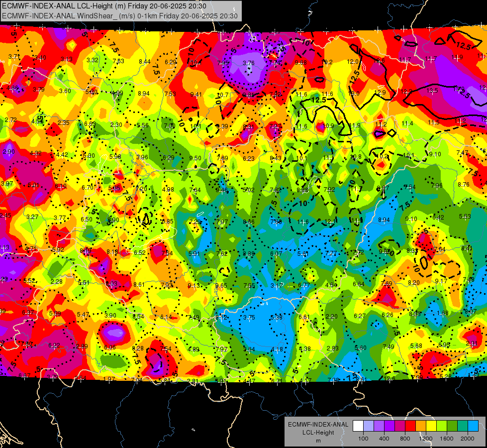This screenshot has height=448, width=487.
Task: Click the data point "9.50"
Action: coord(195,158)
